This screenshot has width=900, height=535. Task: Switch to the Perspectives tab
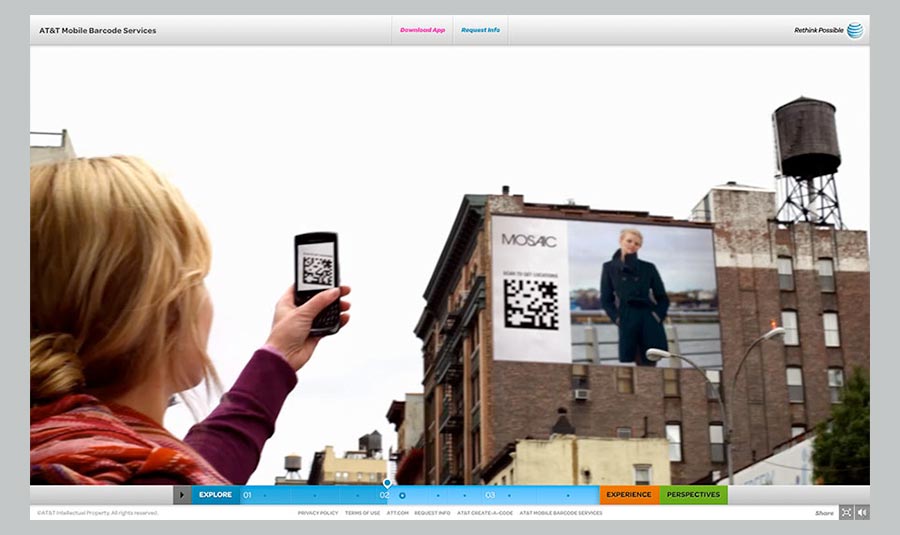click(x=693, y=494)
